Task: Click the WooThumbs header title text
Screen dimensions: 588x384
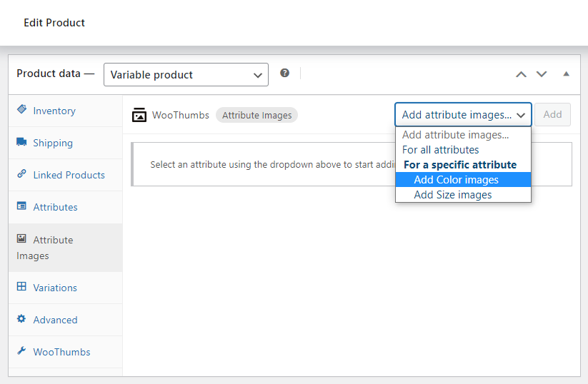Action: (180, 115)
